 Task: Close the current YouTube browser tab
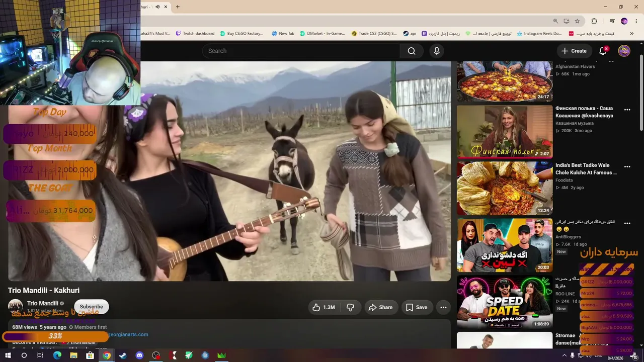[x=167, y=7]
